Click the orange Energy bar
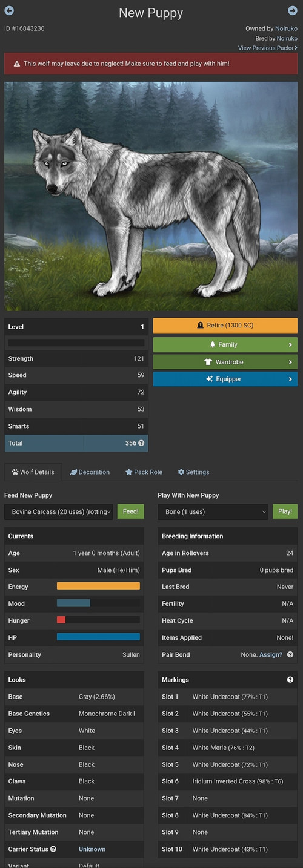303x868 pixels. click(98, 586)
